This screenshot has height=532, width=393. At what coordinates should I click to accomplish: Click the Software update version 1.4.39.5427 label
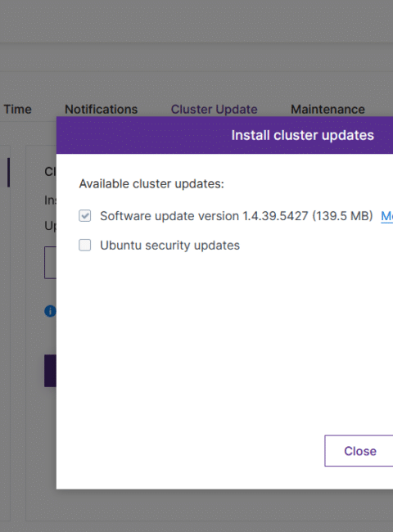[204, 216]
